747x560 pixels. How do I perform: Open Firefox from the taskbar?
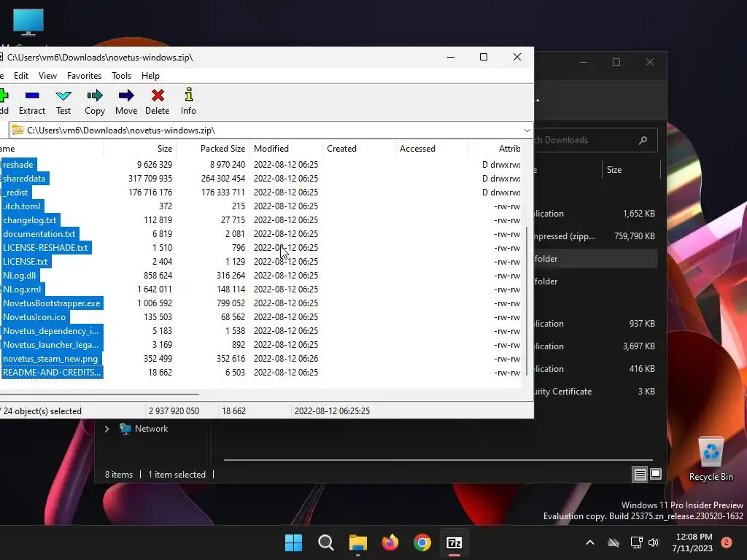click(x=390, y=542)
